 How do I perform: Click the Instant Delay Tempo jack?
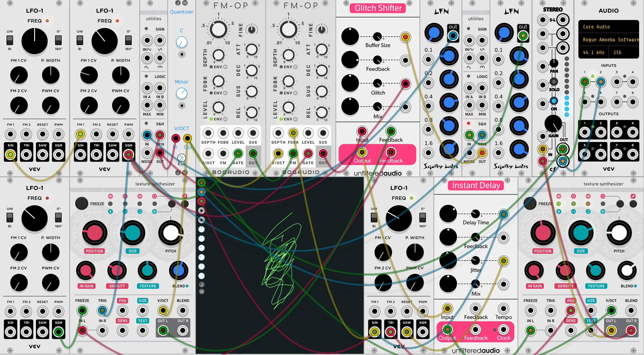[x=503, y=308]
